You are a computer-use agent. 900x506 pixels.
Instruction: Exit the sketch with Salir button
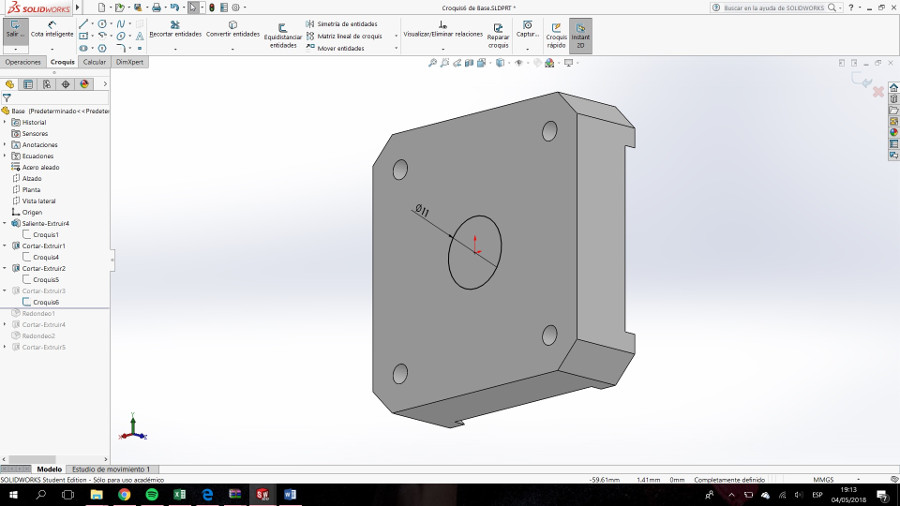click(x=15, y=30)
